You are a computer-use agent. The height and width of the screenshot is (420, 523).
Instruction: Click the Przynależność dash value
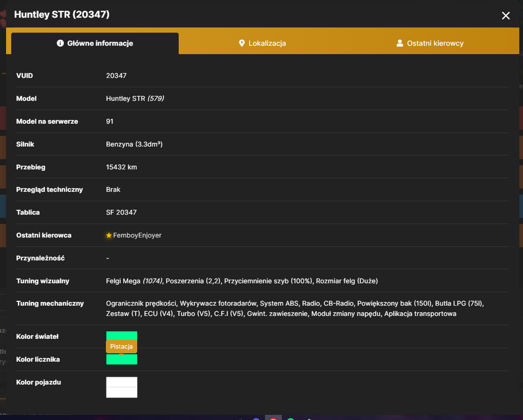coord(108,258)
